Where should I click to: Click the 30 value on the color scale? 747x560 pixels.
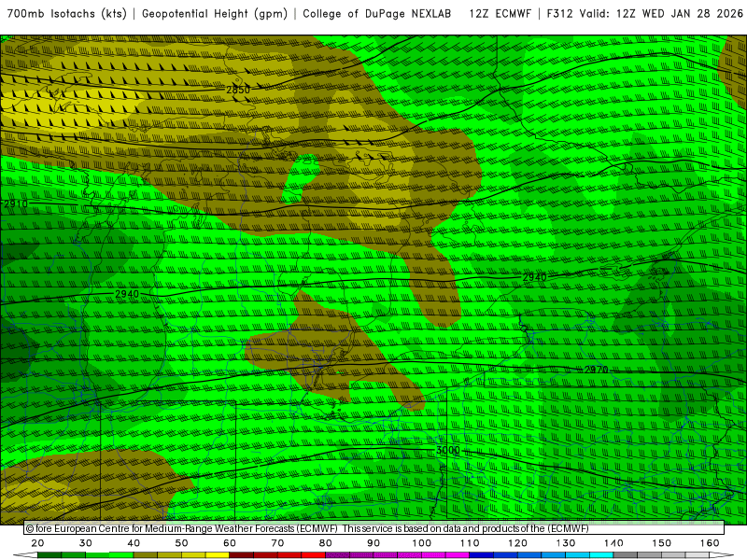tap(86, 543)
